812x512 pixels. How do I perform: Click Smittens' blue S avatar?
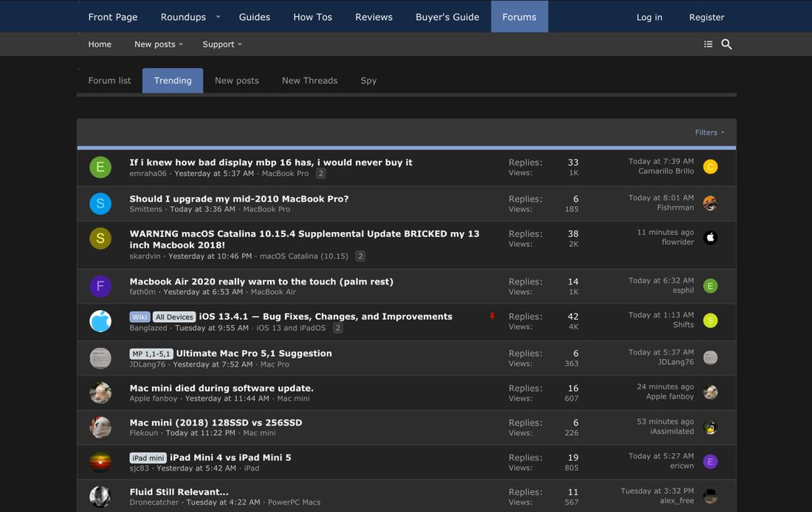point(100,203)
